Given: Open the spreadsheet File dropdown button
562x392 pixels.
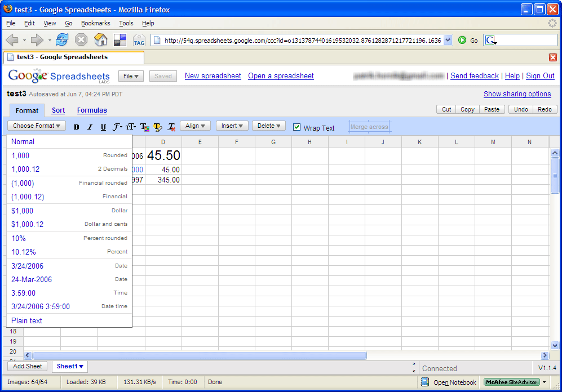Looking at the screenshot, I should pyautogui.click(x=131, y=76).
